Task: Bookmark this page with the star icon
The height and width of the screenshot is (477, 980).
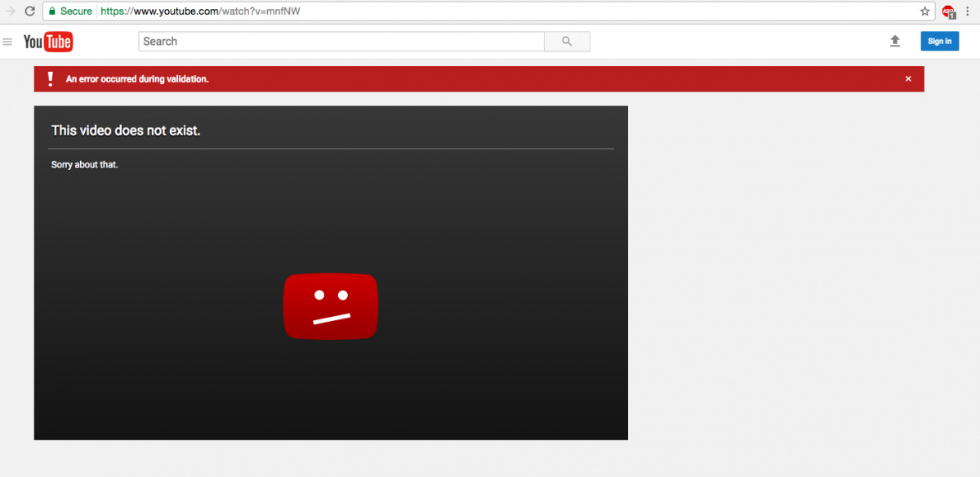Action: (924, 11)
